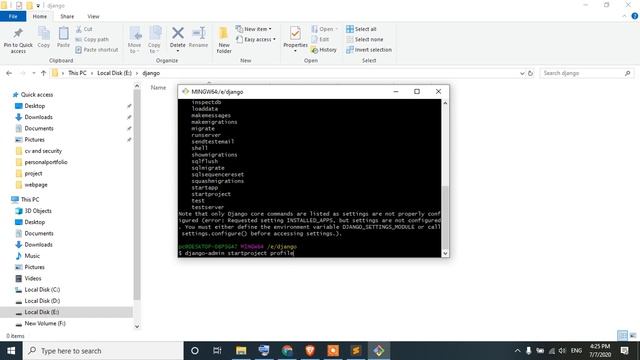Click the Name column header
Image resolution: width=640 pixels, height=360 pixels.
tap(158, 87)
